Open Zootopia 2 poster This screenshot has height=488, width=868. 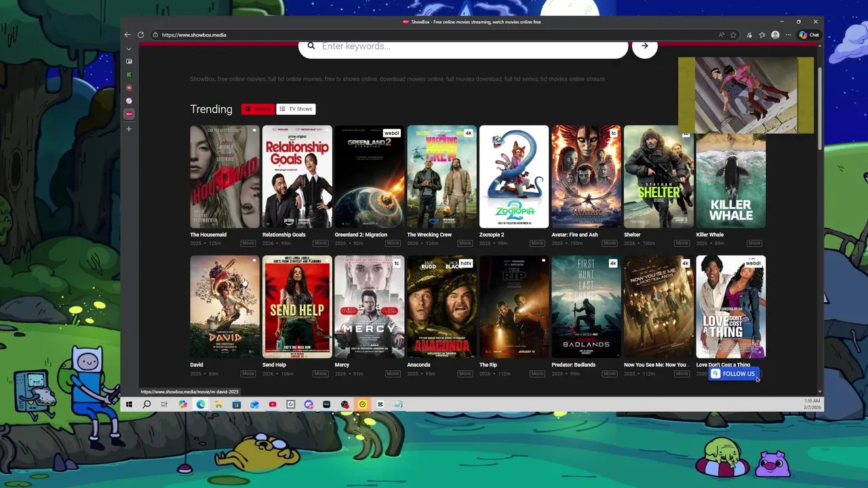(x=514, y=177)
